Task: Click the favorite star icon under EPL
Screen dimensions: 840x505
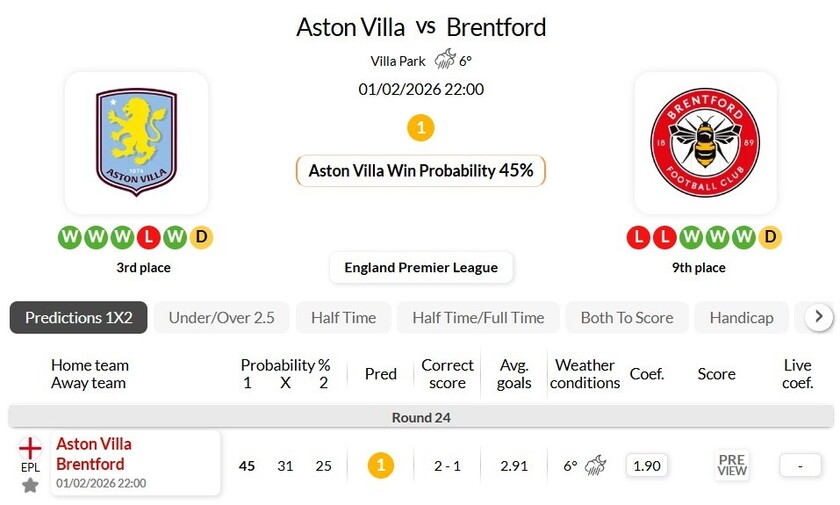Action: 30,485
